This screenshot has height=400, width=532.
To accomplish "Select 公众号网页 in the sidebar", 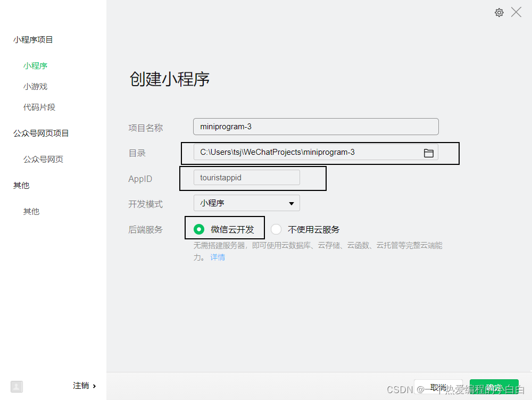I will [x=43, y=159].
